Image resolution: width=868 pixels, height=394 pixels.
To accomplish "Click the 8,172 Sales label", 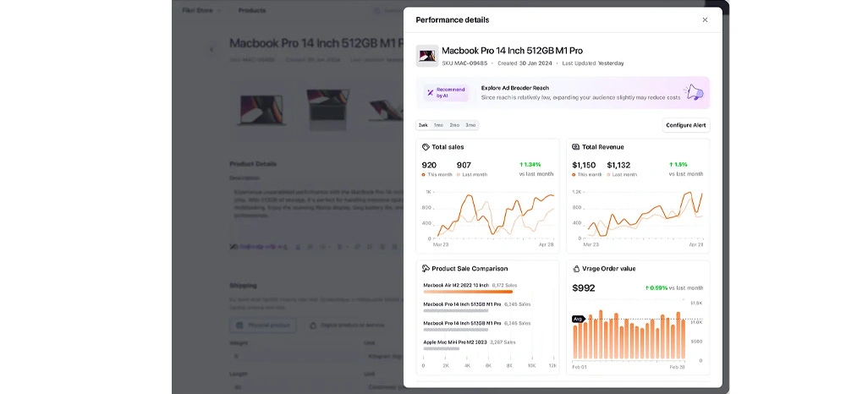I will [504, 285].
